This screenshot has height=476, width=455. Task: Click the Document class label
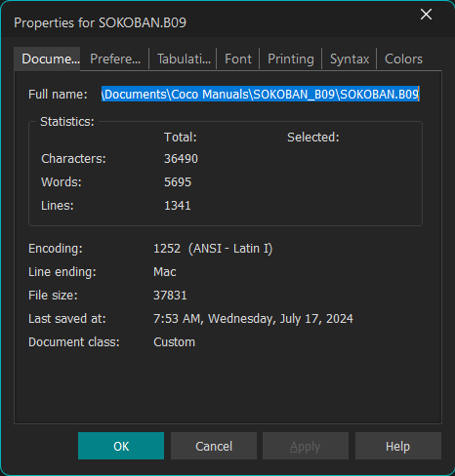pyautogui.click(x=74, y=342)
